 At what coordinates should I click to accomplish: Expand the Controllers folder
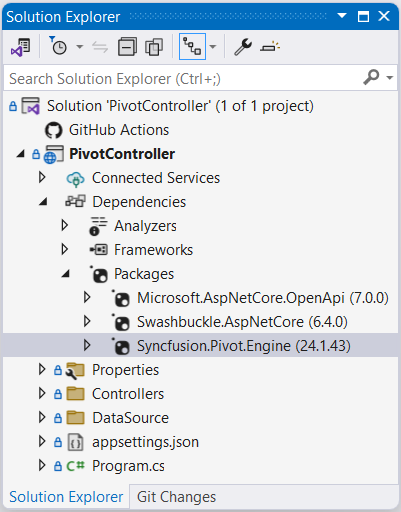(x=42, y=393)
